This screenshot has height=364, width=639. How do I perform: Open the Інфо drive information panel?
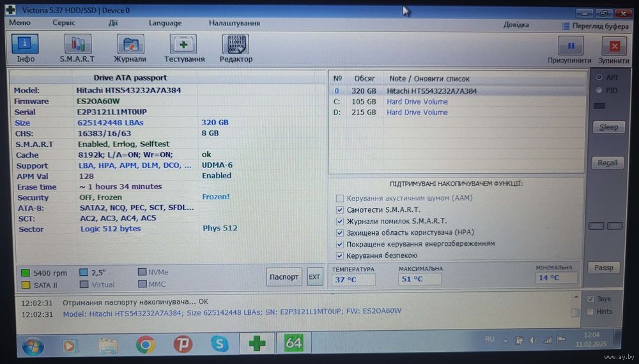tap(26, 49)
